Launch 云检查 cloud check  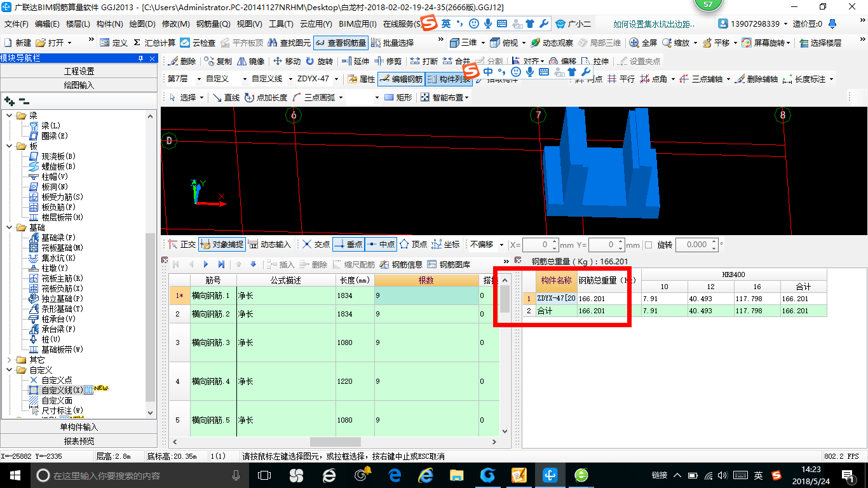click(x=198, y=43)
